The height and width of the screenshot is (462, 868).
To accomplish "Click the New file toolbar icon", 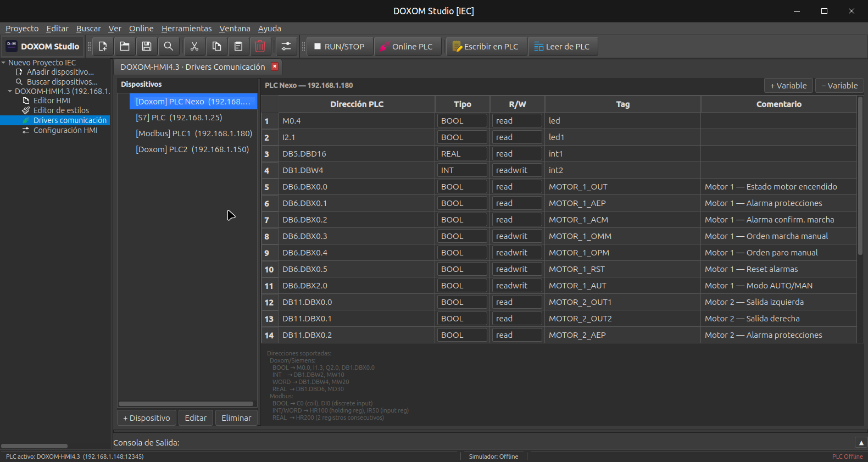I will [103, 47].
